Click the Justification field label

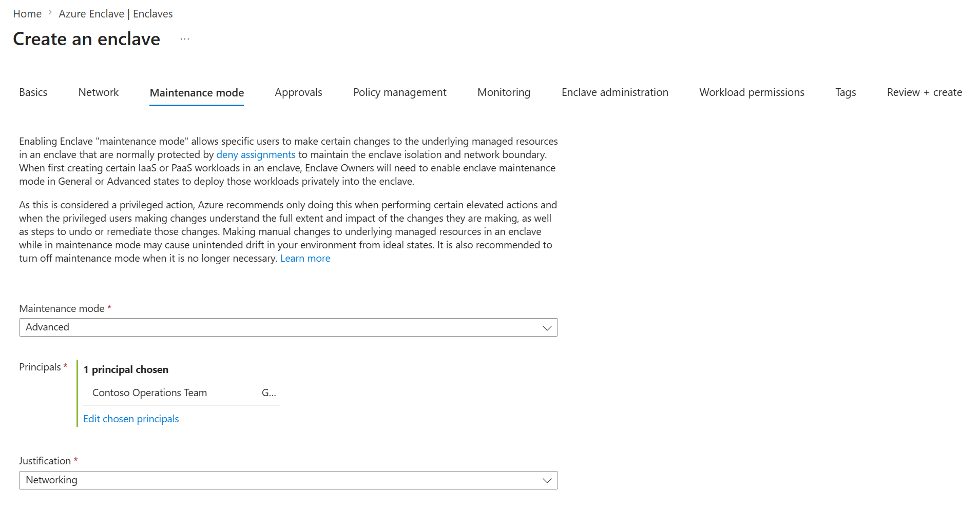coord(45,461)
